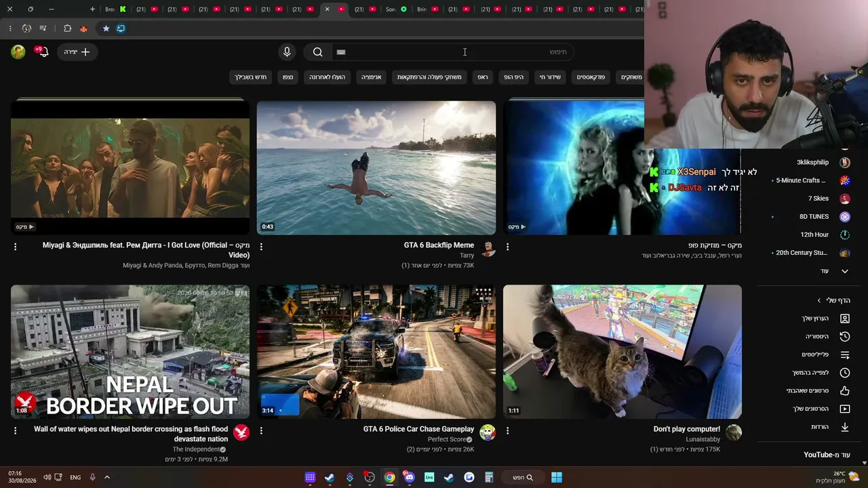Select the פודקאסטים filter chip
The width and height of the screenshot is (868, 488).
(x=591, y=77)
